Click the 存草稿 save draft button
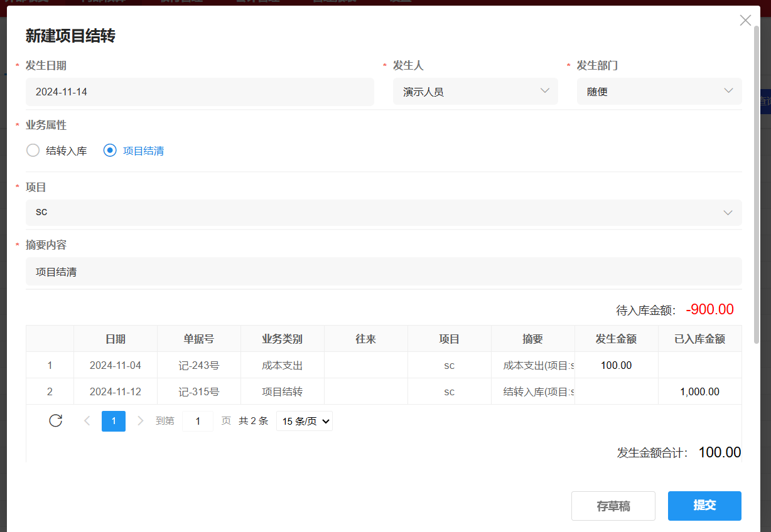 (x=613, y=506)
